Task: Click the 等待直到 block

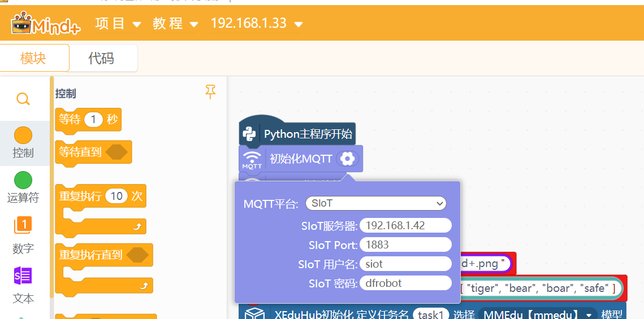Action: 93,154
